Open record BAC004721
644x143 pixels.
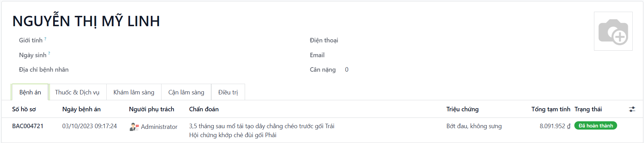click(28, 126)
